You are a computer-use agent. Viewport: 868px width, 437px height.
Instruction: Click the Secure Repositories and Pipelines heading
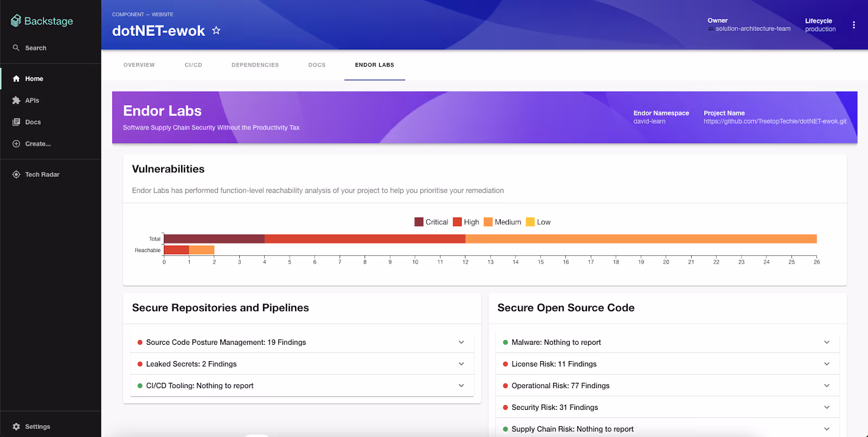point(220,308)
